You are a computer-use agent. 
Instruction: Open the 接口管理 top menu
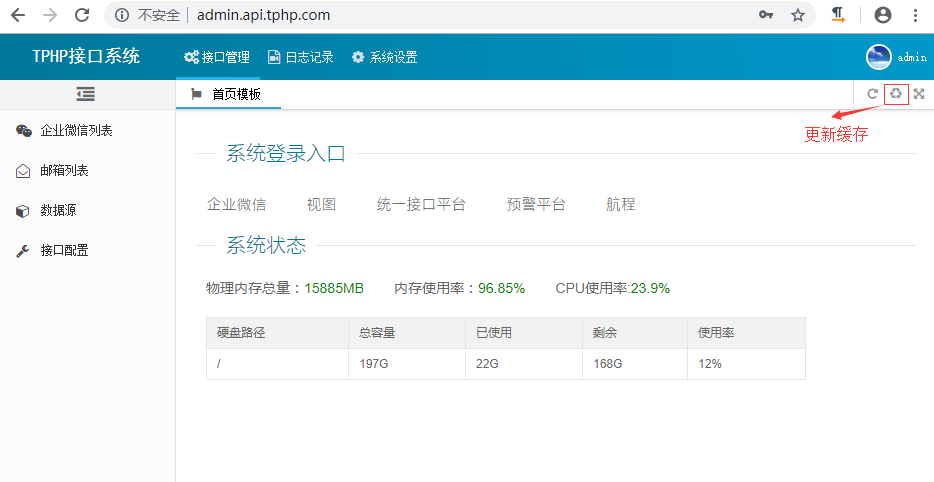pos(217,57)
